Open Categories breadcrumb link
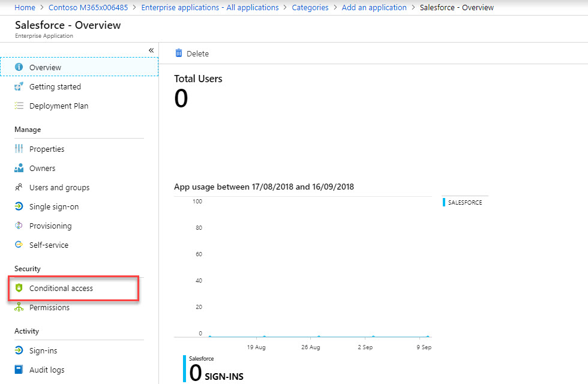The height and width of the screenshot is (384, 588). pyautogui.click(x=310, y=7)
